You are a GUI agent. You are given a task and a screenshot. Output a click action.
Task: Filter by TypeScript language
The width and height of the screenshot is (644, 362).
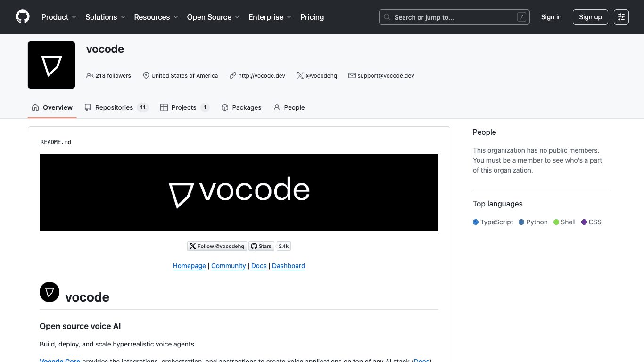pos(493,222)
